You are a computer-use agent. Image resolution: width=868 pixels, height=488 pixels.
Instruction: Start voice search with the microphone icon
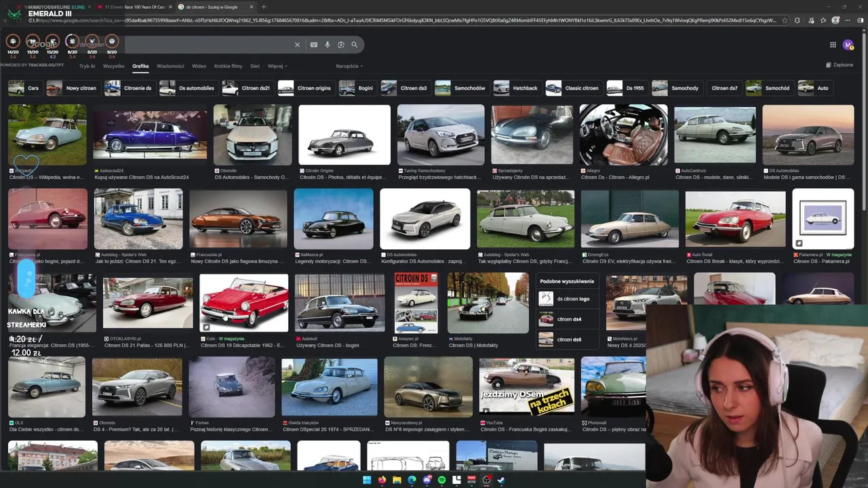(x=328, y=45)
